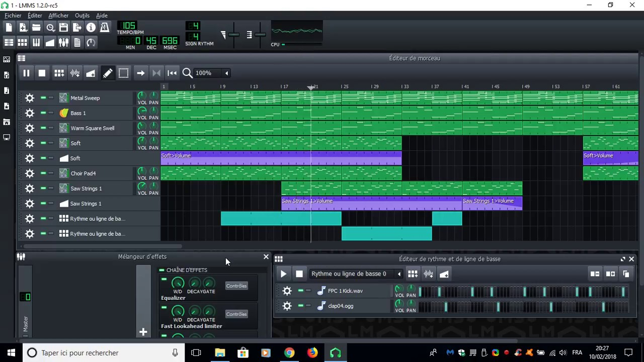Open the My Projects sidebar tab
The height and width of the screenshot is (362, 644).
(7, 75)
